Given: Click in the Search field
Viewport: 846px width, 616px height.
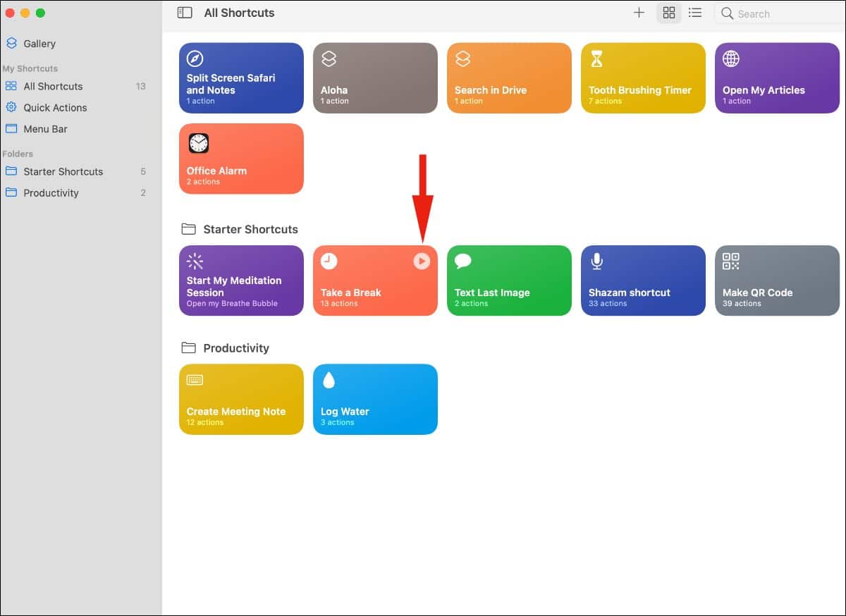Looking at the screenshot, I should [783, 13].
